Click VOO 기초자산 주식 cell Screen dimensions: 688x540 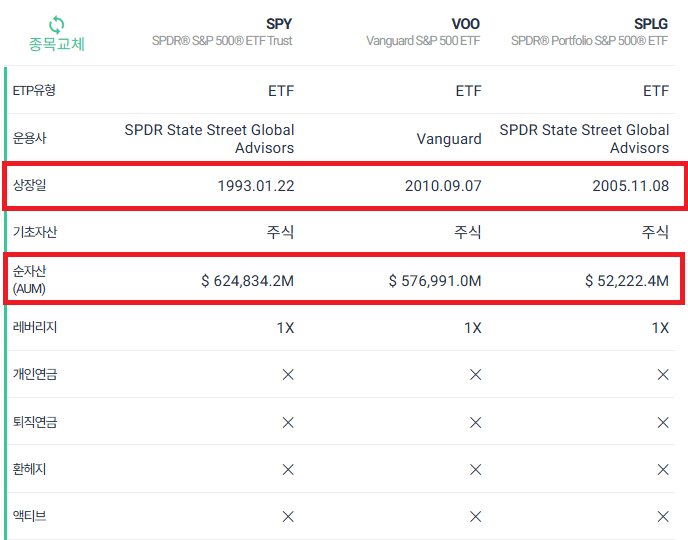[468, 232]
